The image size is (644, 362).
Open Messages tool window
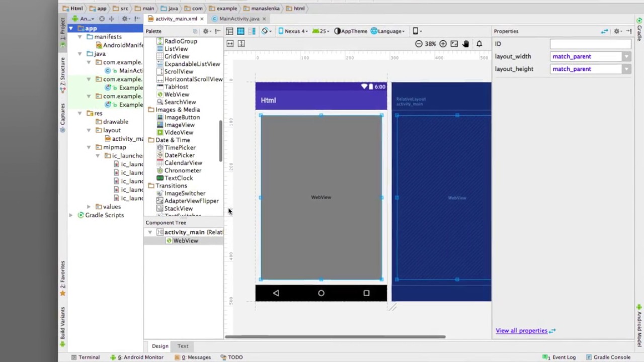[193, 357]
